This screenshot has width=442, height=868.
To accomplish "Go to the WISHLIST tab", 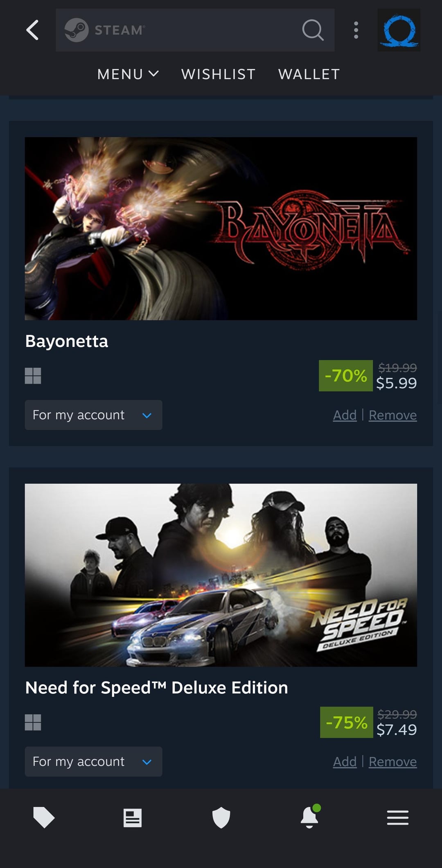I will [x=219, y=74].
